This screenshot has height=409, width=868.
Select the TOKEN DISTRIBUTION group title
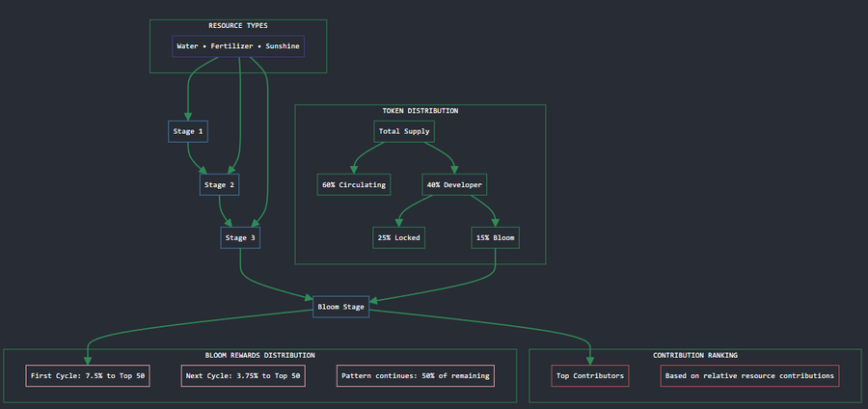[x=420, y=111]
